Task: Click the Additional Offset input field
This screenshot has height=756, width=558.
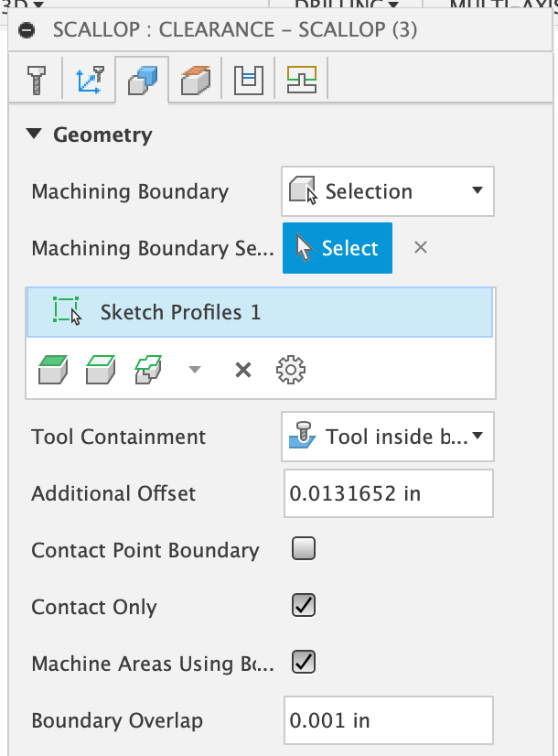Action: pos(387,493)
